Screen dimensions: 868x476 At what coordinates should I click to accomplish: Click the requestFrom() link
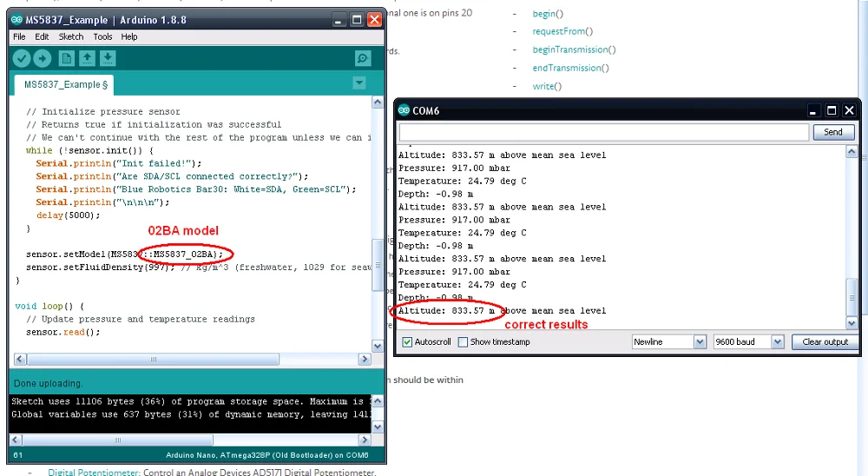tap(562, 31)
